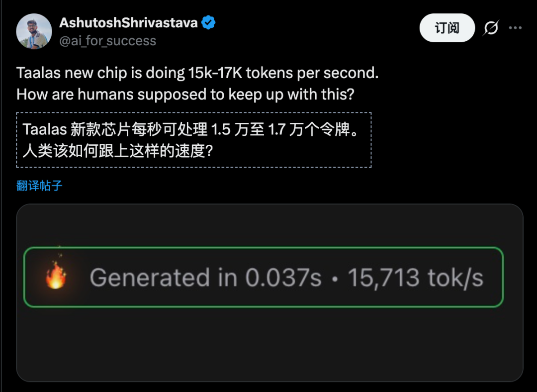The height and width of the screenshot is (392, 537).
Task: Click the blue verified badge
Action: coord(208,22)
